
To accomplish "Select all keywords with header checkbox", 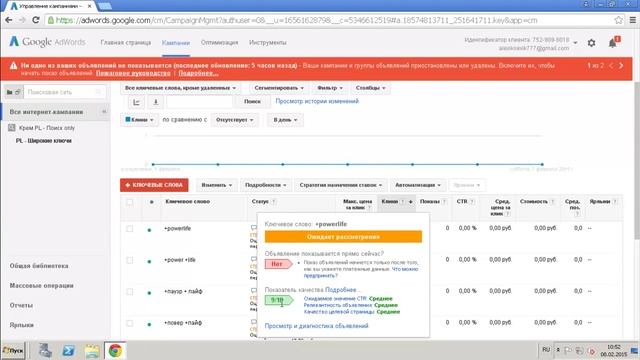I will (130, 202).
